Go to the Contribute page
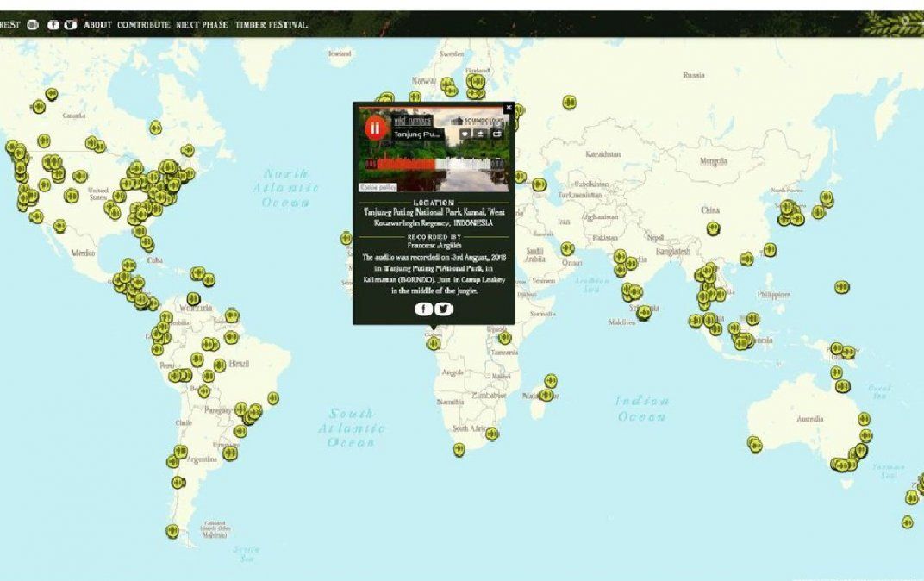Screen dimensions: 924x581 point(143,24)
